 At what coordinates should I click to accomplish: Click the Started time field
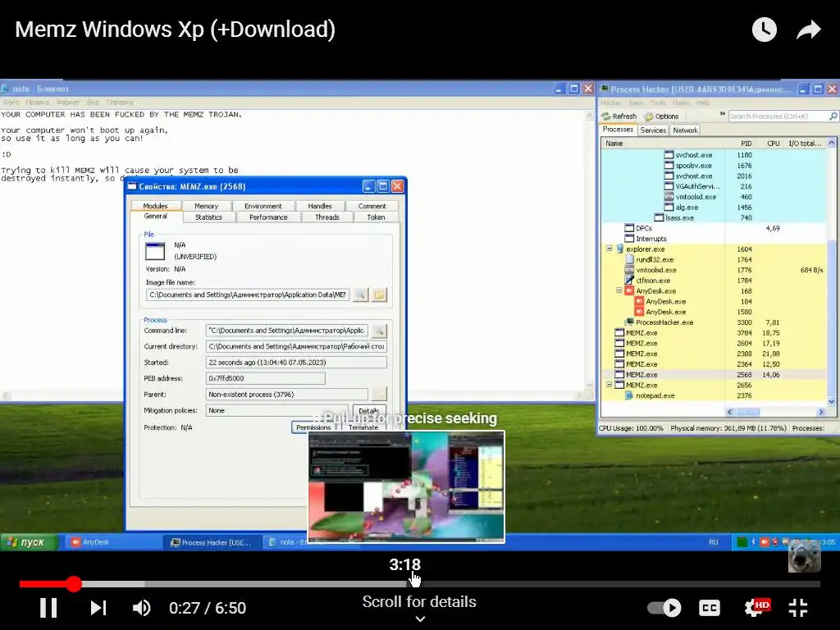[296, 362]
